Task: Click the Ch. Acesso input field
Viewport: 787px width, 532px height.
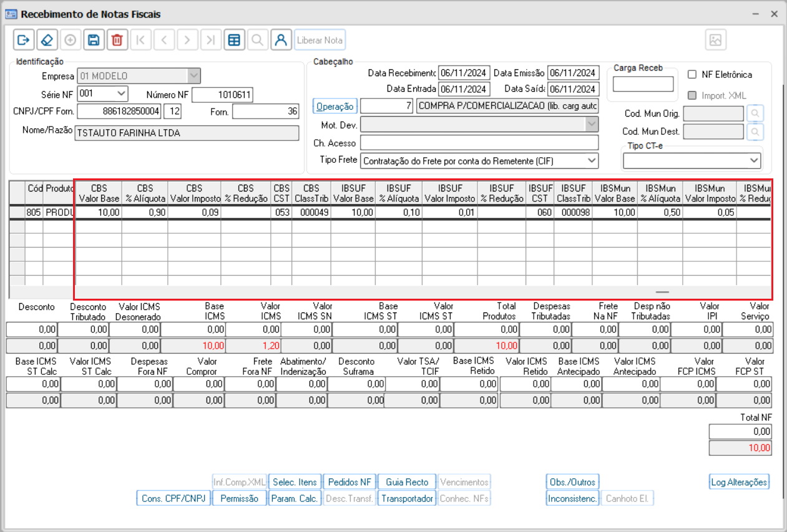Action: 479,142
